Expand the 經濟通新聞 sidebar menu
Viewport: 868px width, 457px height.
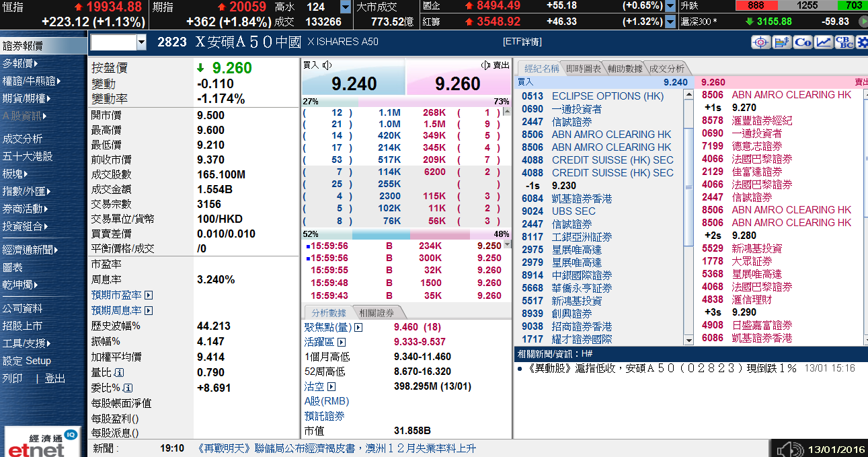pyautogui.click(x=30, y=250)
